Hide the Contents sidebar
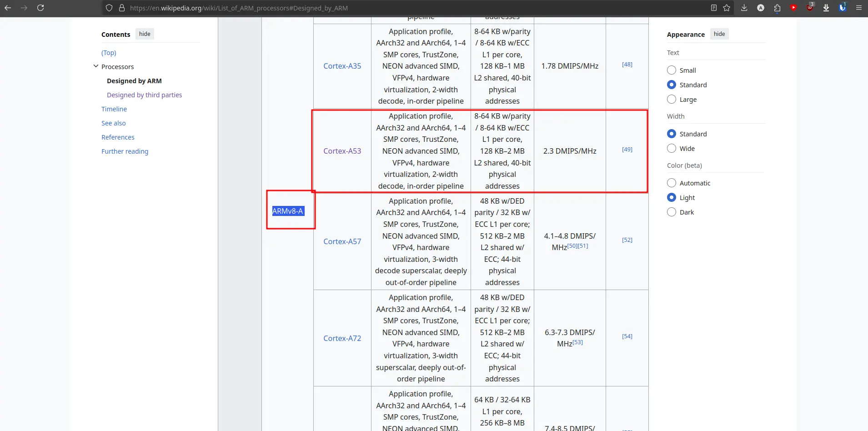868x431 pixels. click(x=145, y=34)
